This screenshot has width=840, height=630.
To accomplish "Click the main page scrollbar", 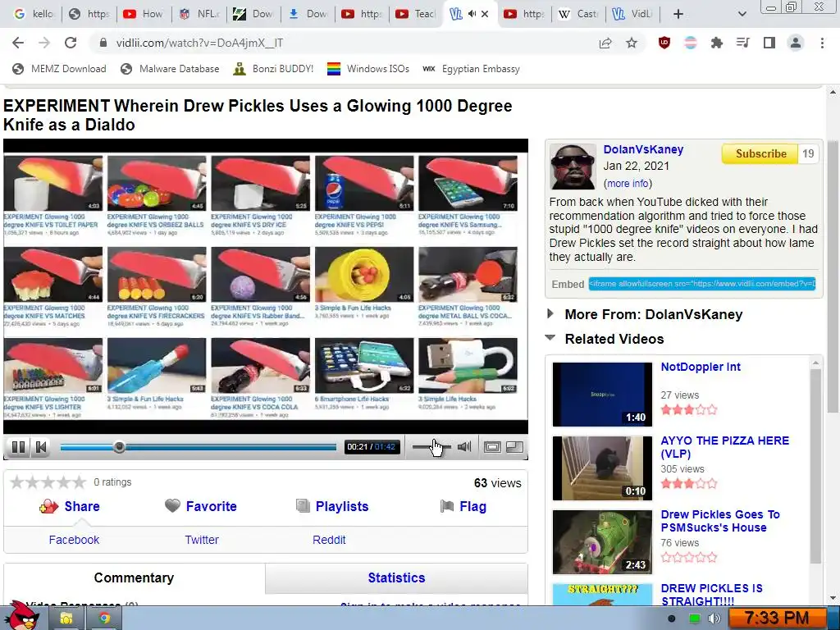I will pos(833,276).
